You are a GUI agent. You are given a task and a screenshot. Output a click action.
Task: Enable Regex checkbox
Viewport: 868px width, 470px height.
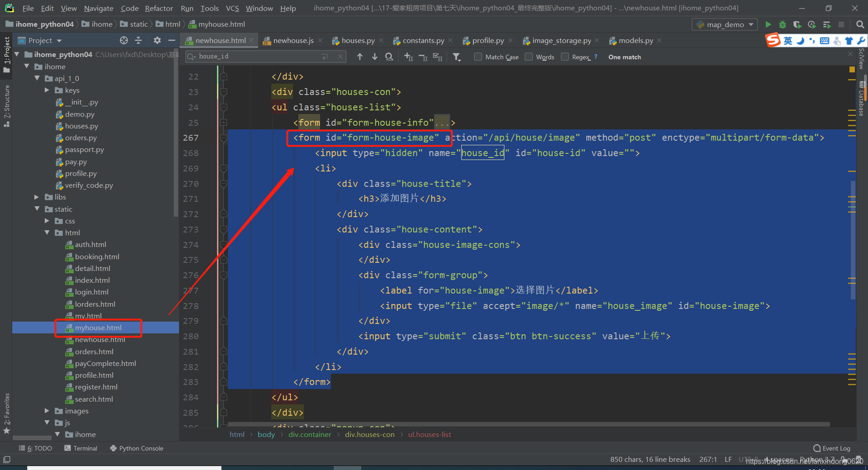point(565,57)
